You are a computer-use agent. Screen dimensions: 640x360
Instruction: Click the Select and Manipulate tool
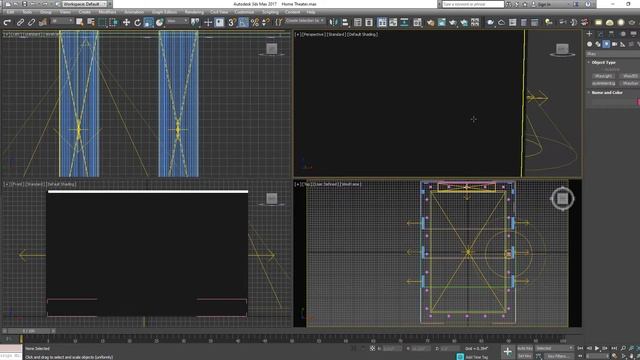pyautogui.click(x=208, y=22)
